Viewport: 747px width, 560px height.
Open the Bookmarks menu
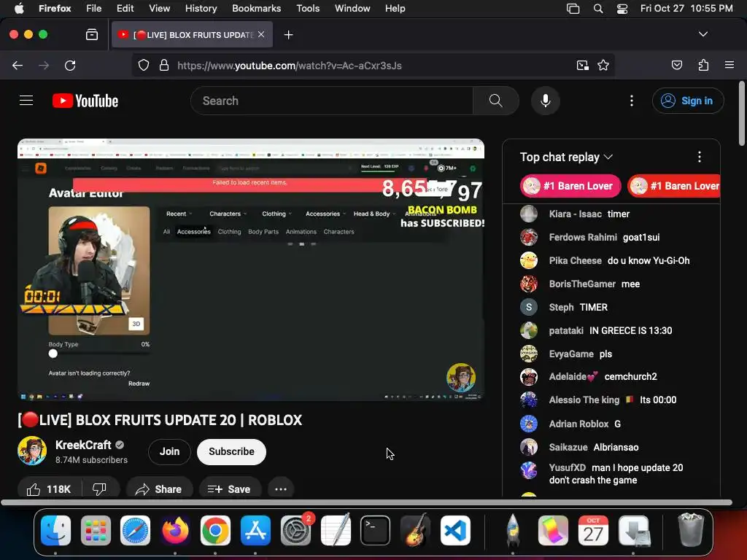click(x=256, y=9)
